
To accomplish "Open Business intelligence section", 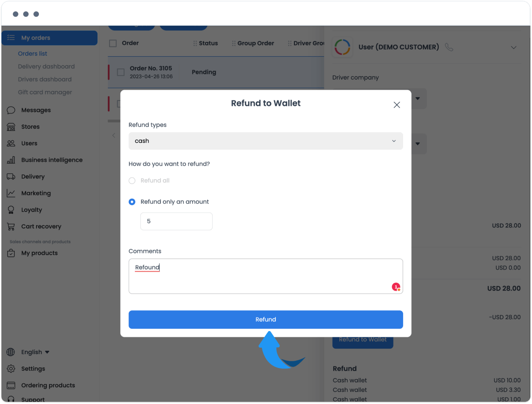I will point(52,160).
